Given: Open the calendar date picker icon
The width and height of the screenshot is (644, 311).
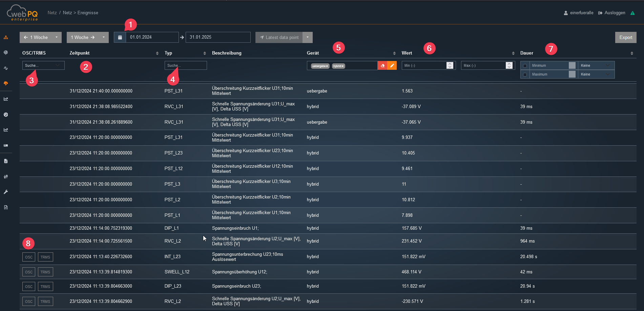Looking at the screenshot, I should click(120, 37).
